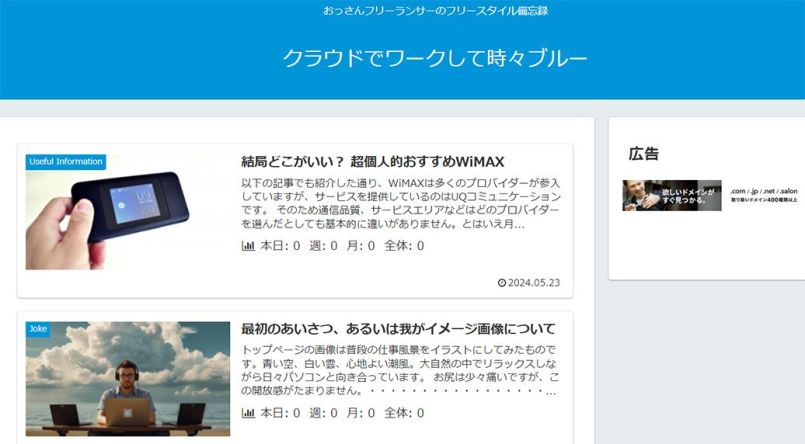Image resolution: width=805 pixels, height=444 pixels.
Task: Click the bar chart icon in the greeting article stats
Action: (x=248, y=413)
